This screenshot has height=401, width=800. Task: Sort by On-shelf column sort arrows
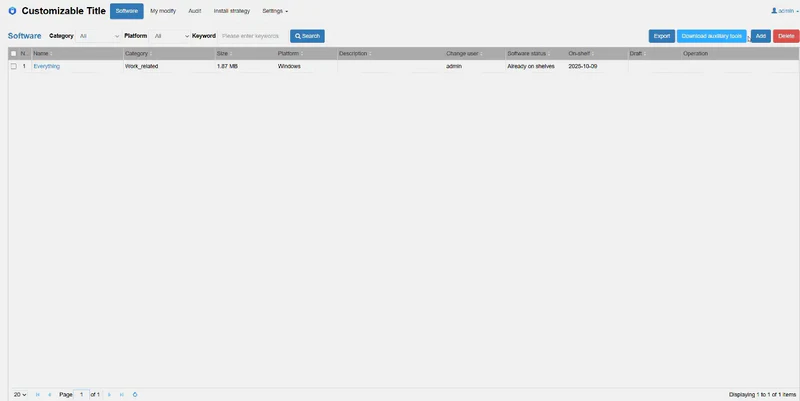coord(593,54)
